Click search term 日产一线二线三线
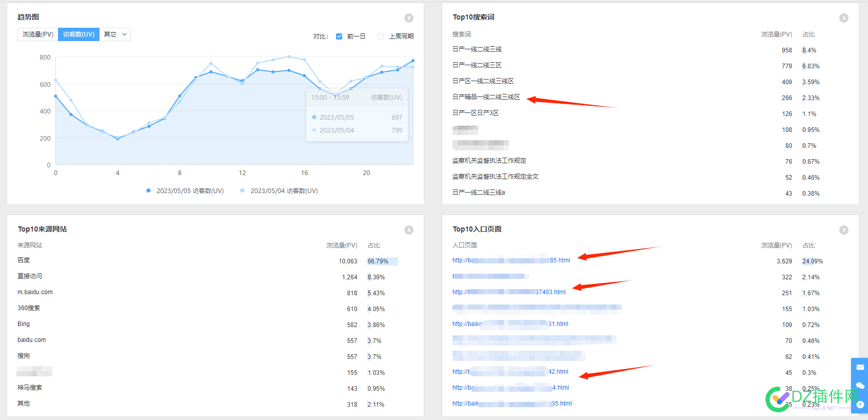The width and height of the screenshot is (868, 420). (477, 49)
